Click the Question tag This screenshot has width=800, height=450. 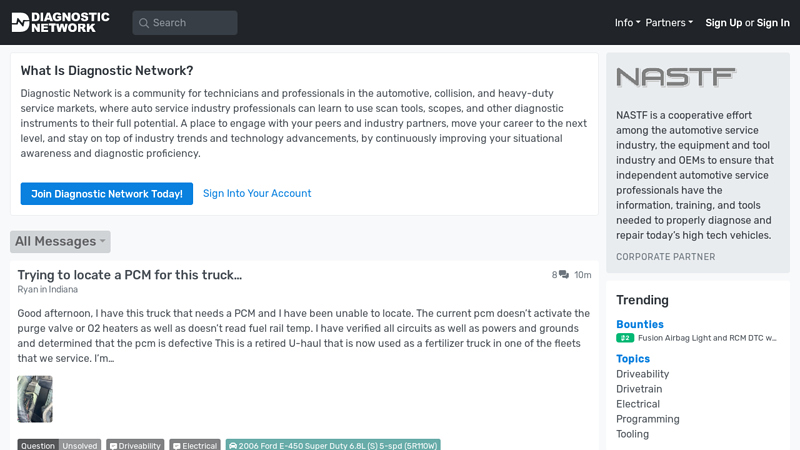point(38,445)
